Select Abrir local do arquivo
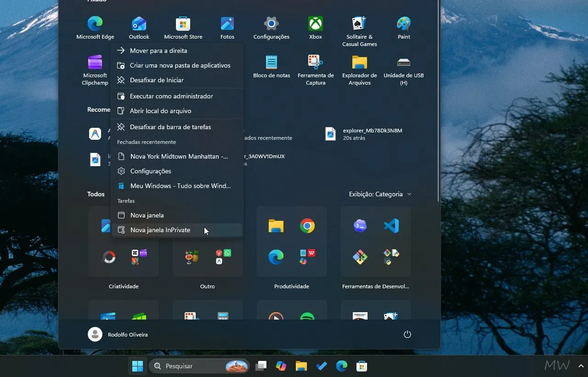Image resolution: width=588 pixels, height=377 pixels. coord(177,111)
